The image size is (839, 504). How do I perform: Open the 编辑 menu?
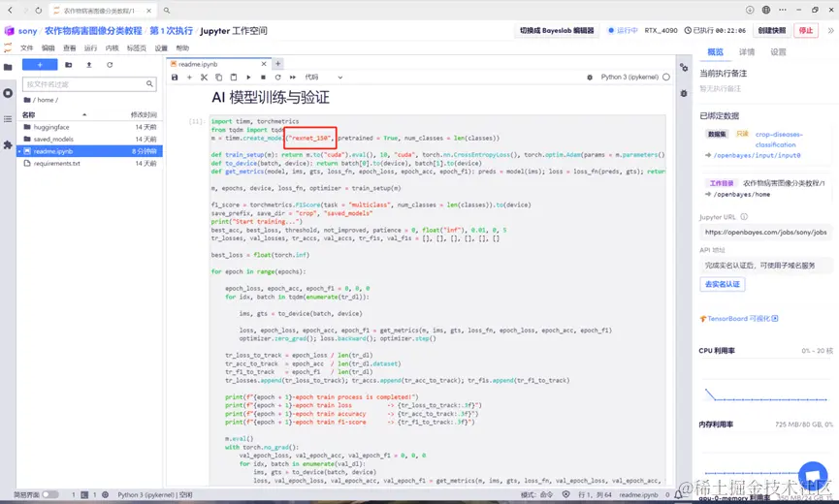coord(48,48)
